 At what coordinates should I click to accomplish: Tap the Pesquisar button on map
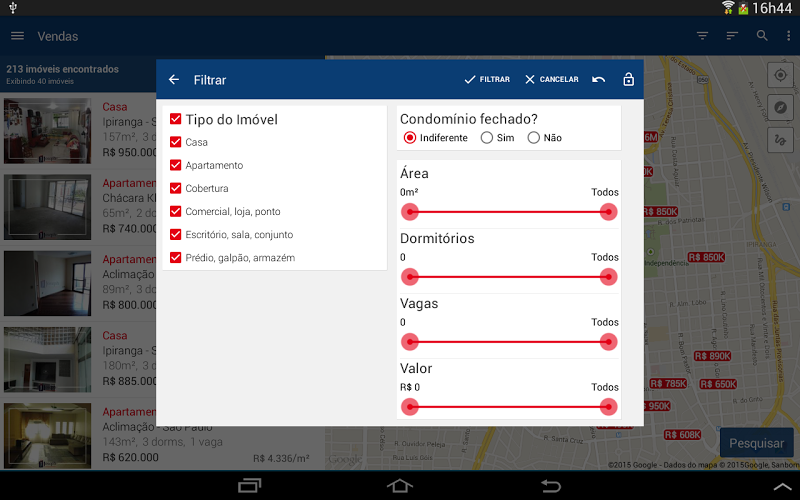point(757,443)
